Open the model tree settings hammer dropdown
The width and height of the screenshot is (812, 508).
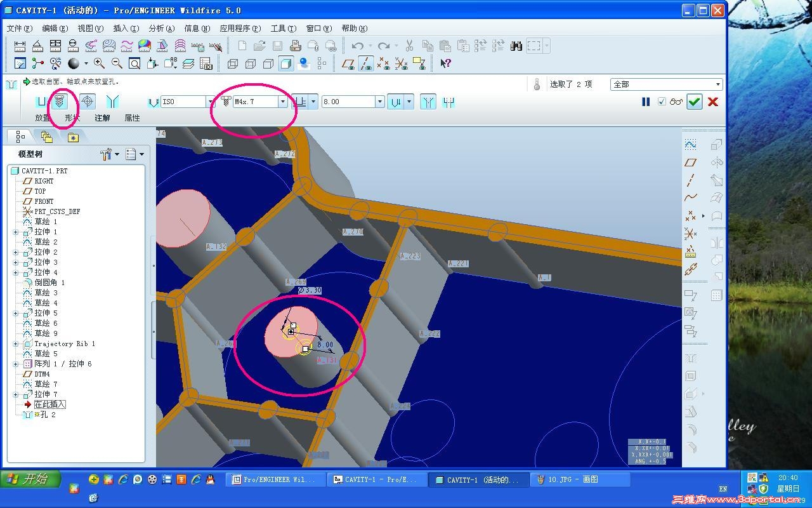(110, 154)
